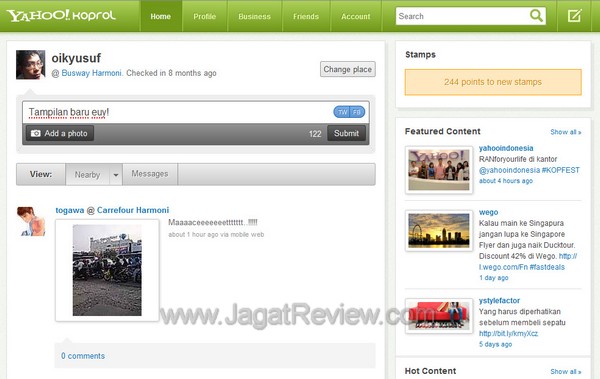Click the about 1 hour ago via mobile web text

coord(216,234)
